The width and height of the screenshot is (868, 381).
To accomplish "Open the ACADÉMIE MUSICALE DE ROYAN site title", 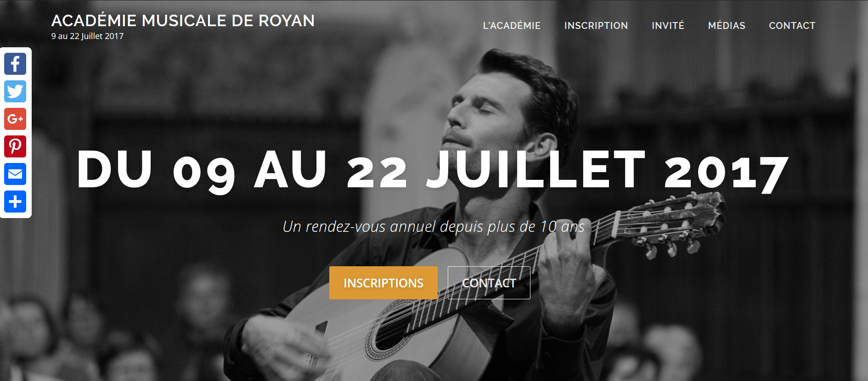I will click(x=183, y=21).
